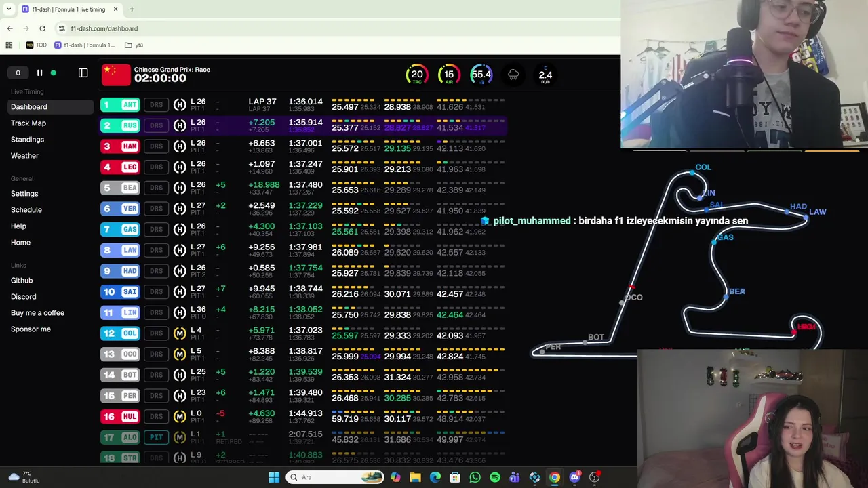
Task: Open the browser apps grid icon
Action: click(9, 45)
